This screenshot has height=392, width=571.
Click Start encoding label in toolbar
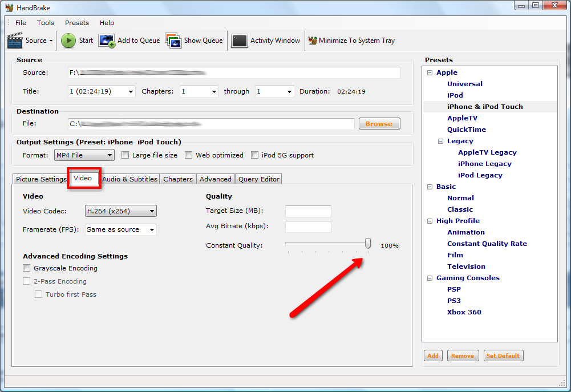click(86, 41)
